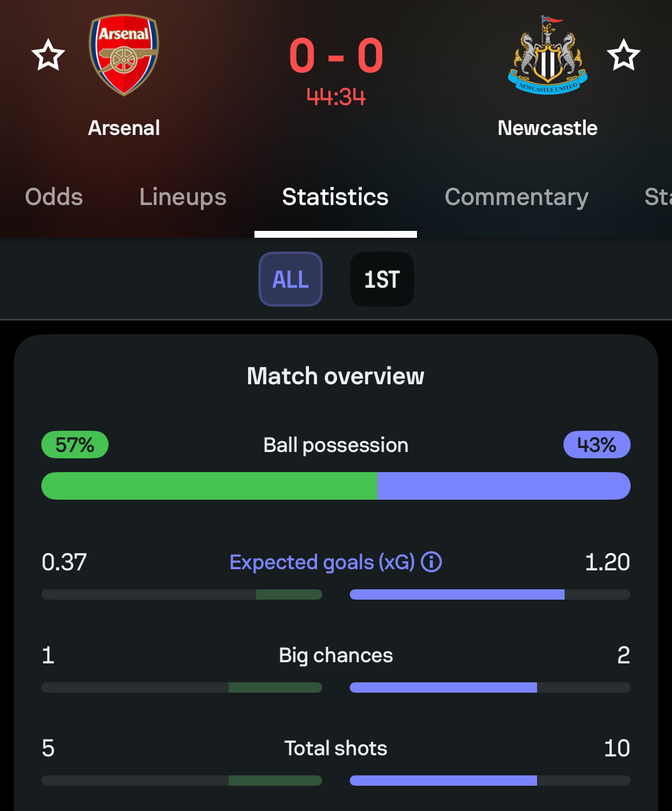Open the Newcastle United crest
The height and width of the screenshot is (811, 672).
tap(548, 55)
